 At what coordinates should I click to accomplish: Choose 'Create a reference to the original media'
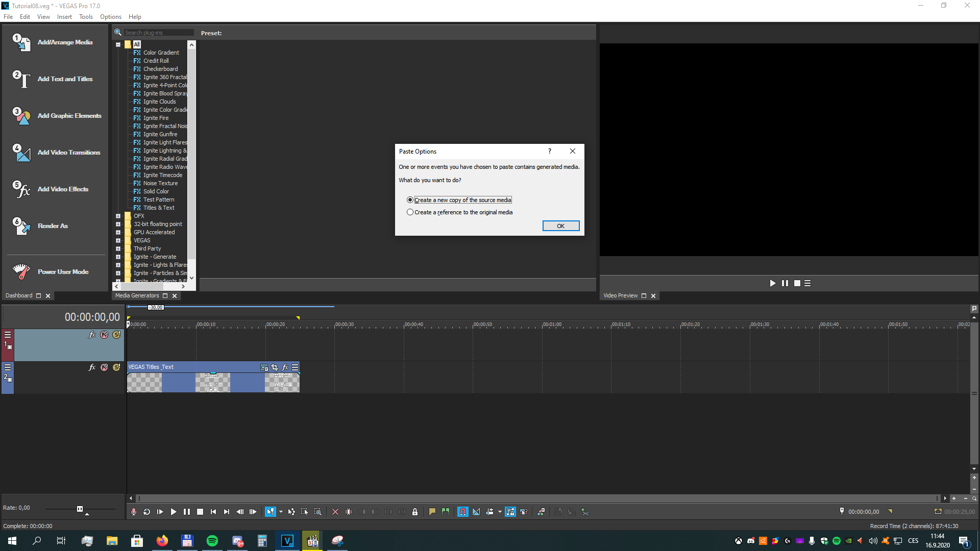click(410, 212)
